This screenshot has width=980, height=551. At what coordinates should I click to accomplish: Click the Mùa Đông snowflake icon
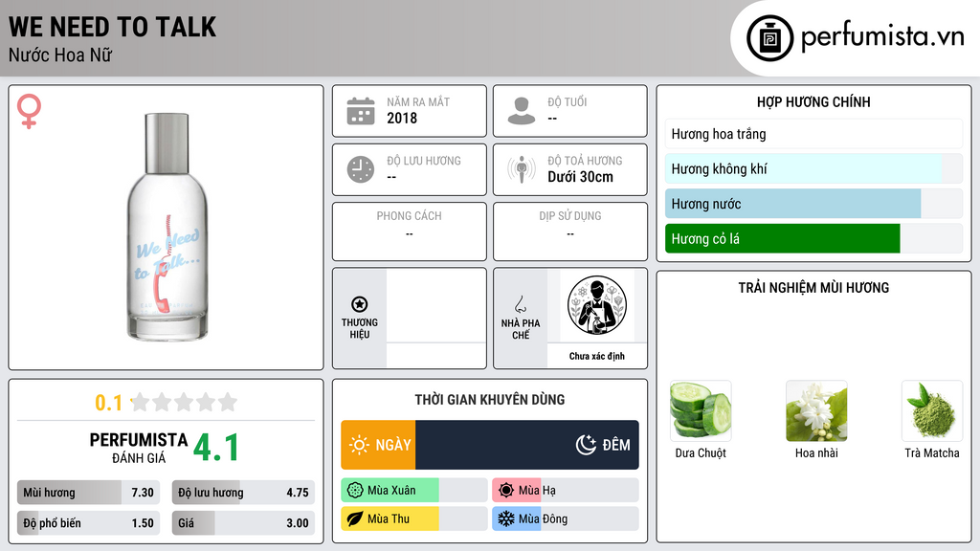pyautogui.click(x=506, y=518)
